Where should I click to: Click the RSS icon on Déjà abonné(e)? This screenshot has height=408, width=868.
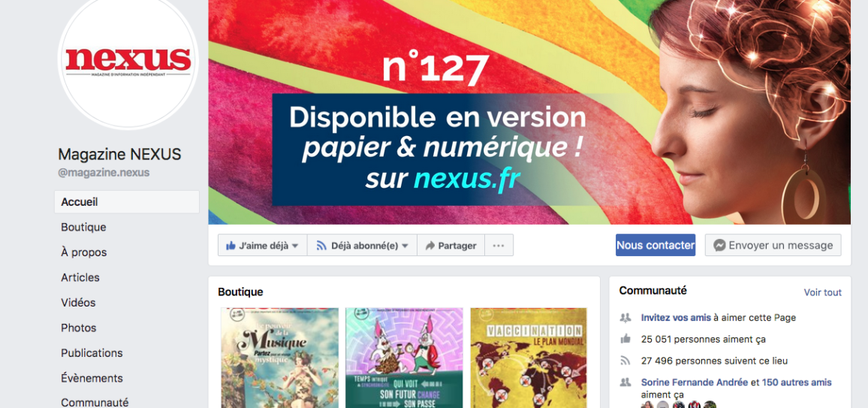(x=321, y=246)
